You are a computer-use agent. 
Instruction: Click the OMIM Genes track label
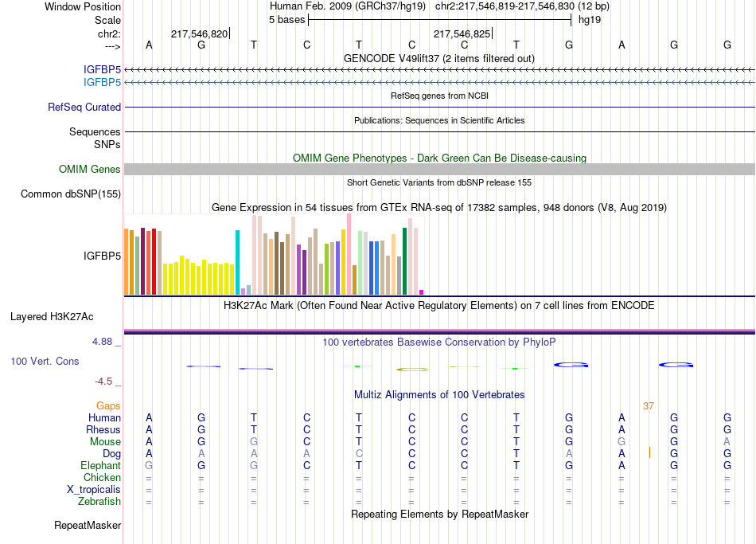[90, 170]
